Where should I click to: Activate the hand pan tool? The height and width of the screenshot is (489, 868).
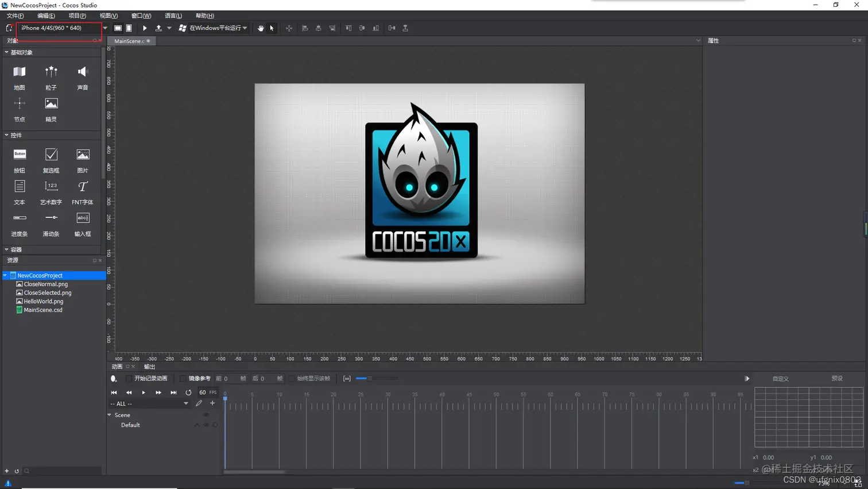tap(261, 28)
